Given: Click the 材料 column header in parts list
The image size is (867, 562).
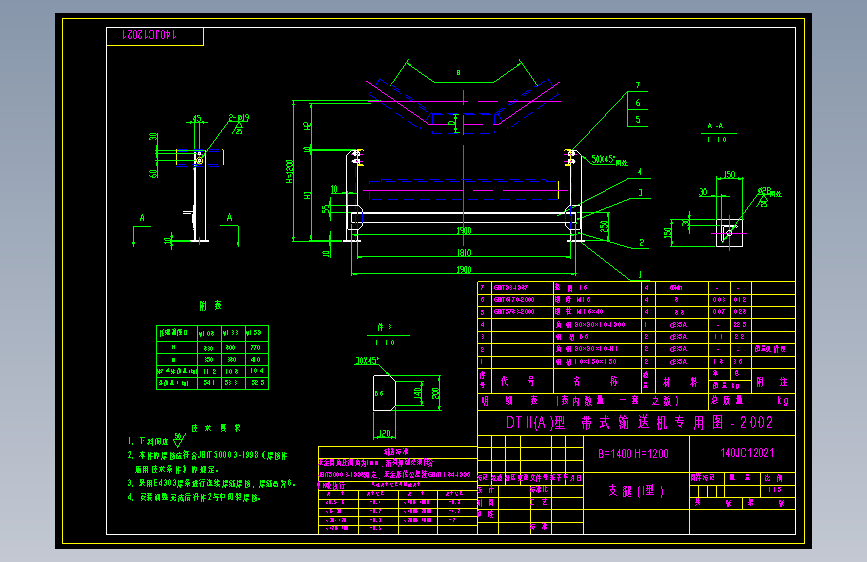Looking at the screenshot, I should coord(681,382).
